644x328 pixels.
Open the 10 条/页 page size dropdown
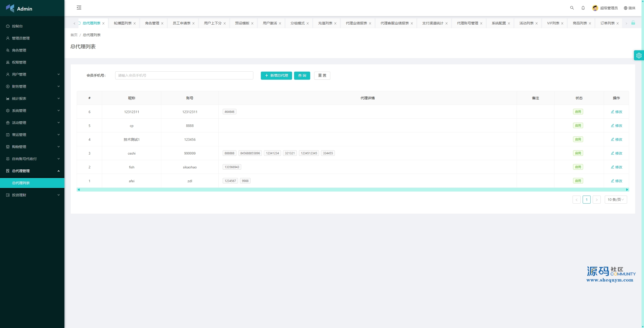point(616,200)
